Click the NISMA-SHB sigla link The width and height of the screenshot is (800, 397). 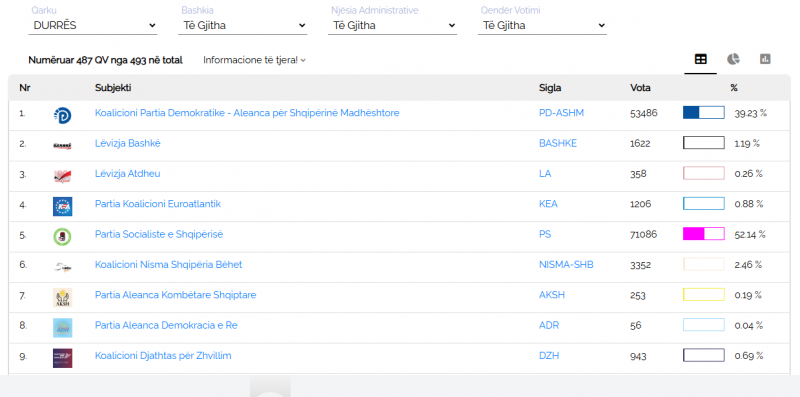click(x=566, y=265)
